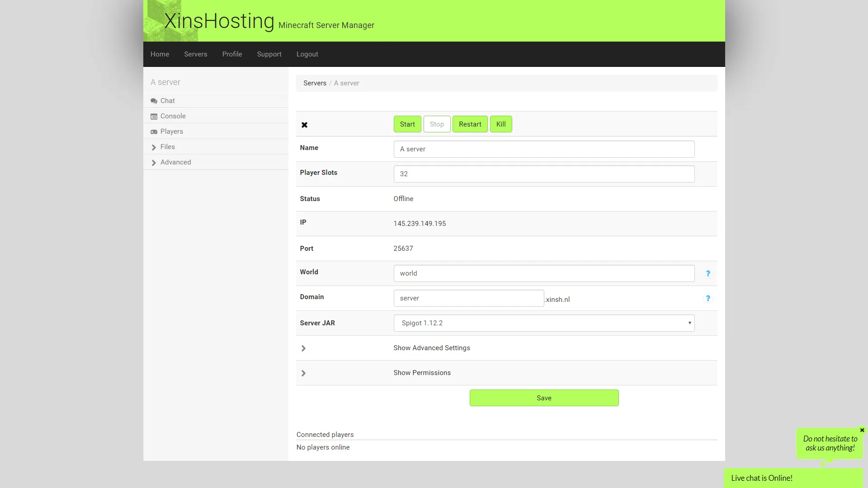Select Logout in the navigation bar
868x488 pixels.
(x=307, y=54)
